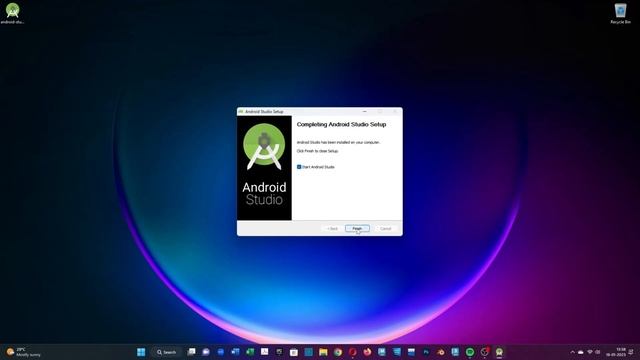Screen dimensions: 640x360
Task: Close the Android Studio Setup window
Action: [x=395, y=111]
